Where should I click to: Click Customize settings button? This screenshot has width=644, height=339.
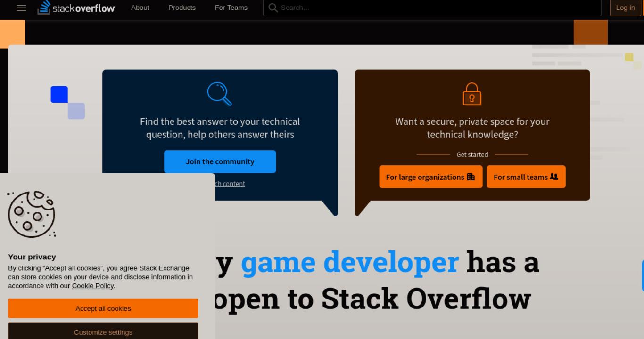coord(103,331)
